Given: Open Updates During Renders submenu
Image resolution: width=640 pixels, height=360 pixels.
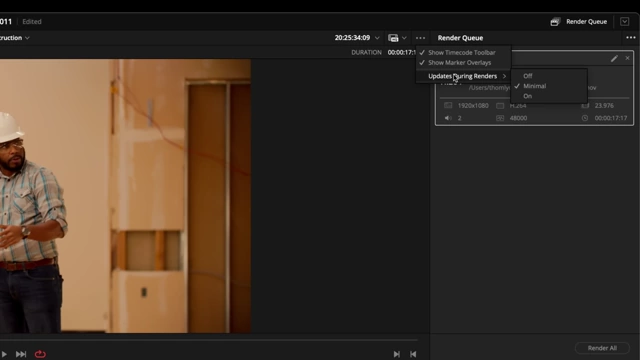Looking at the screenshot, I should (463, 76).
